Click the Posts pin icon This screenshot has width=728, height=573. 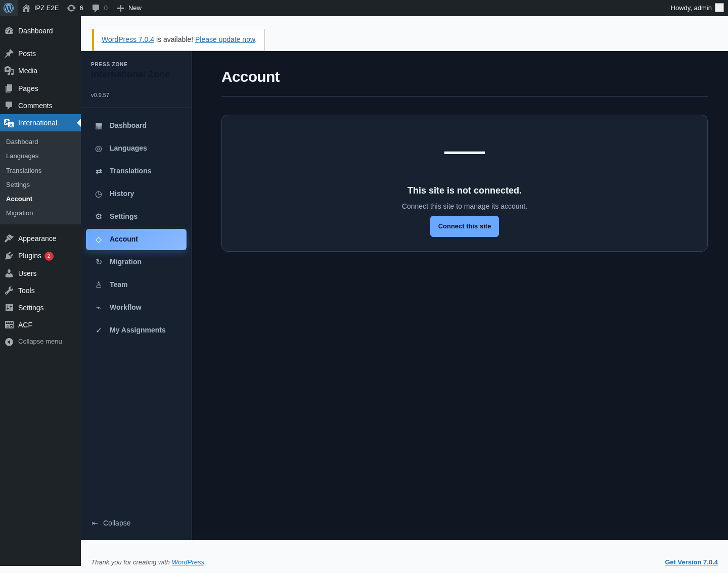9,54
